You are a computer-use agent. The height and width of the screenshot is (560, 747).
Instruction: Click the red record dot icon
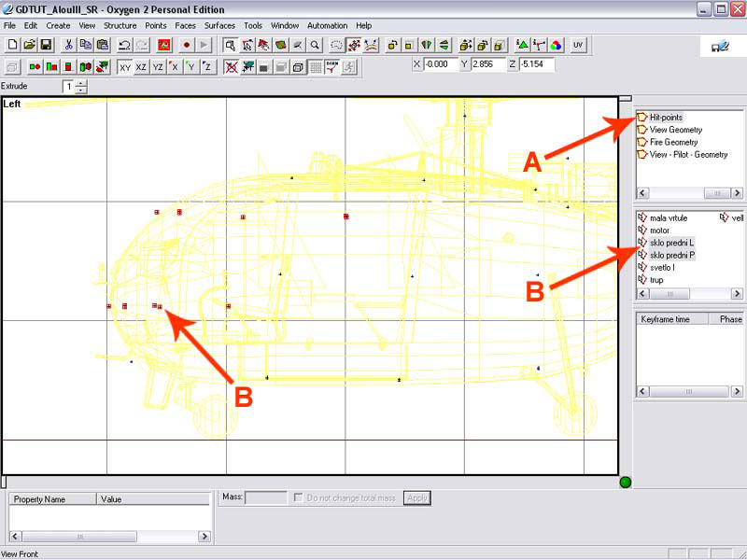pyautogui.click(x=187, y=45)
